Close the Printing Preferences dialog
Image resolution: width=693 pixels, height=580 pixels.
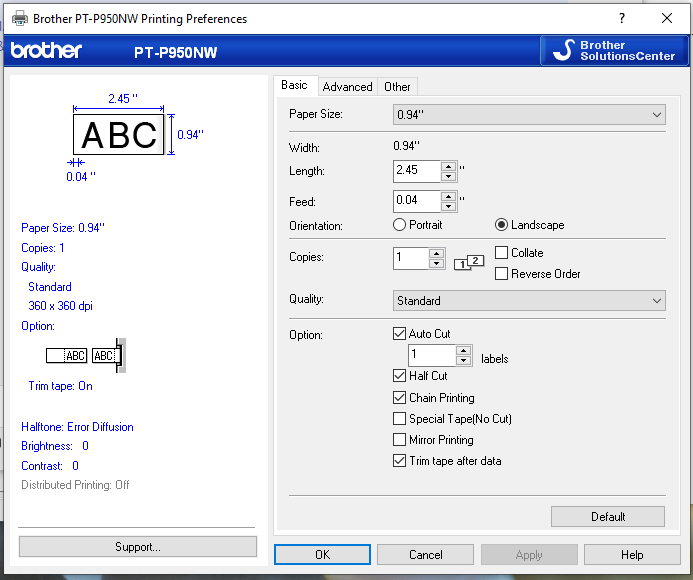pyautogui.click(x=667, y=18)
